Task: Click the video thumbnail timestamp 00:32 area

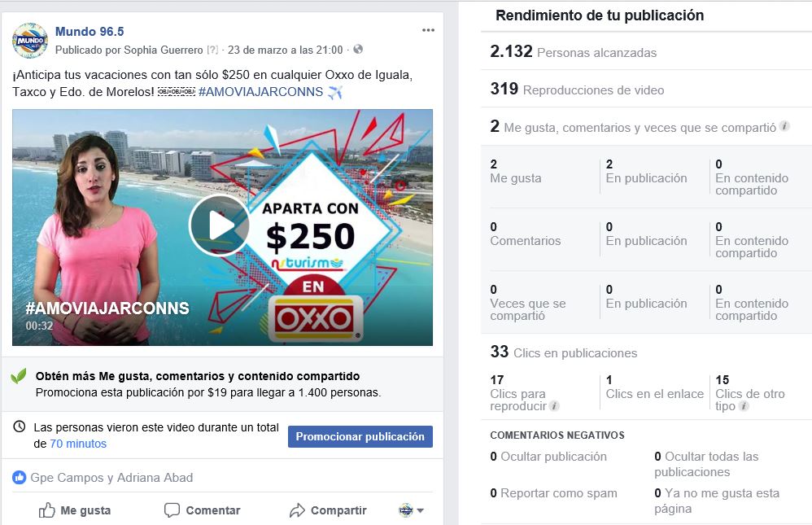Action: [39, 326]
